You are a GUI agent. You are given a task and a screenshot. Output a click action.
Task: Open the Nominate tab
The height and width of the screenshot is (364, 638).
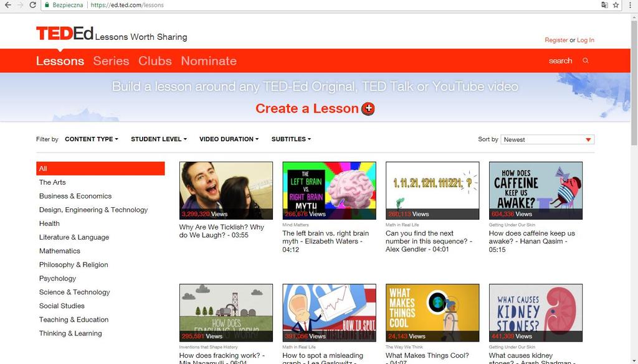(x=209, y=61)
